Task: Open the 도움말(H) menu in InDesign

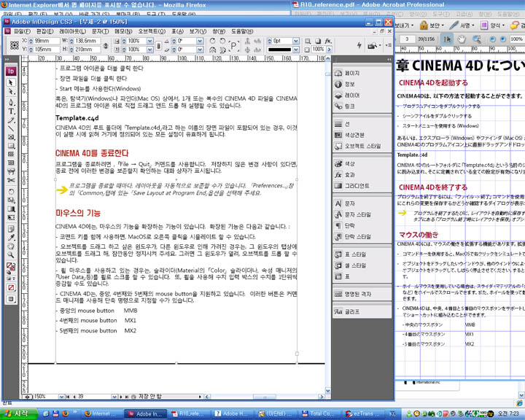Action: (242, 31)
